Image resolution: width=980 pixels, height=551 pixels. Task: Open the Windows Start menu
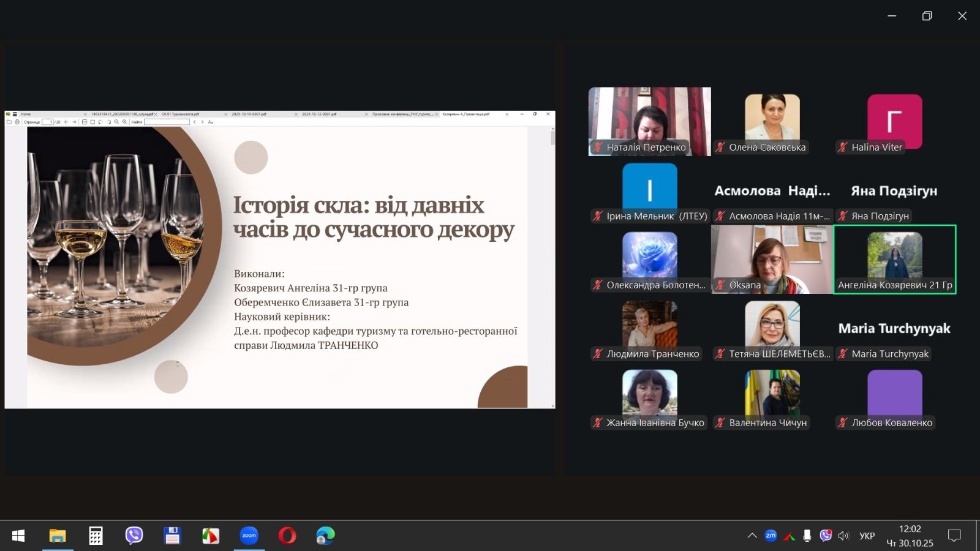coord(18,536)
